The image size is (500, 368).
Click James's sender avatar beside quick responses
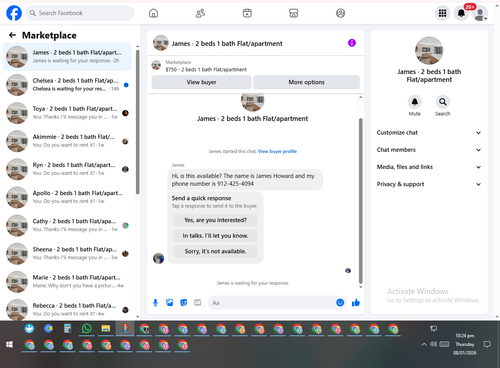(x=158, y=258)
